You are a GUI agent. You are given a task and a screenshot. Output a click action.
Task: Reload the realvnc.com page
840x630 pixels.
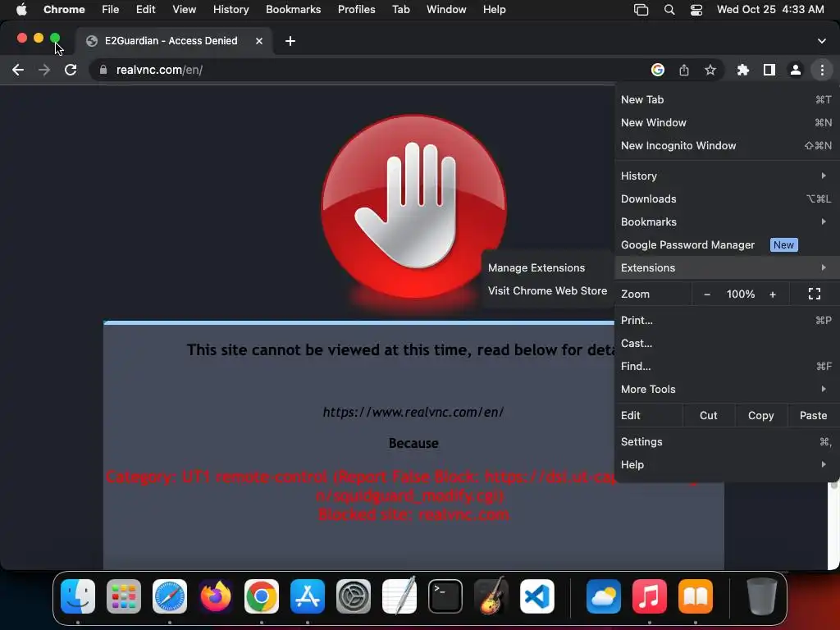click(x=71, y=70)
